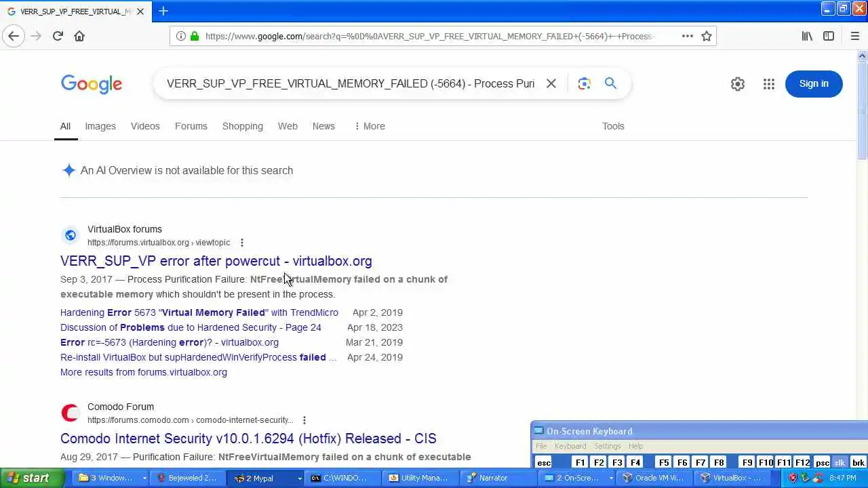Screen dimensions: 868x488
Task: Open the search Tools options
Action: point(613,126)
